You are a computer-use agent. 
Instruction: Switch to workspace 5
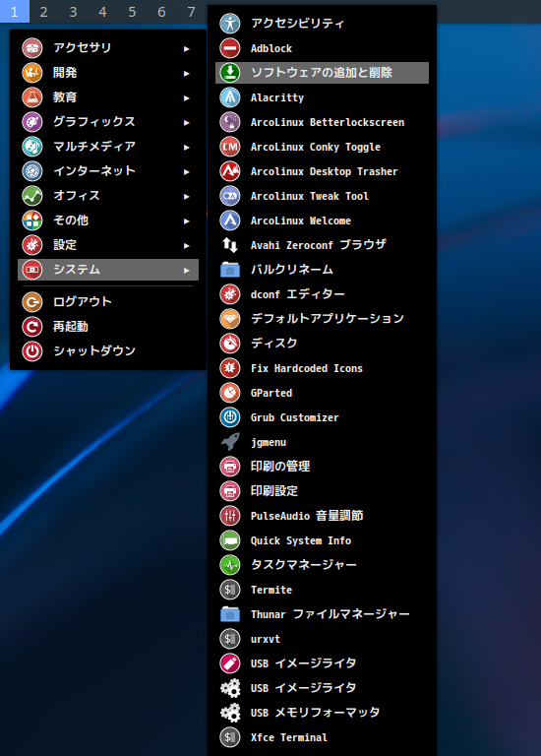(x=132, y=11)
